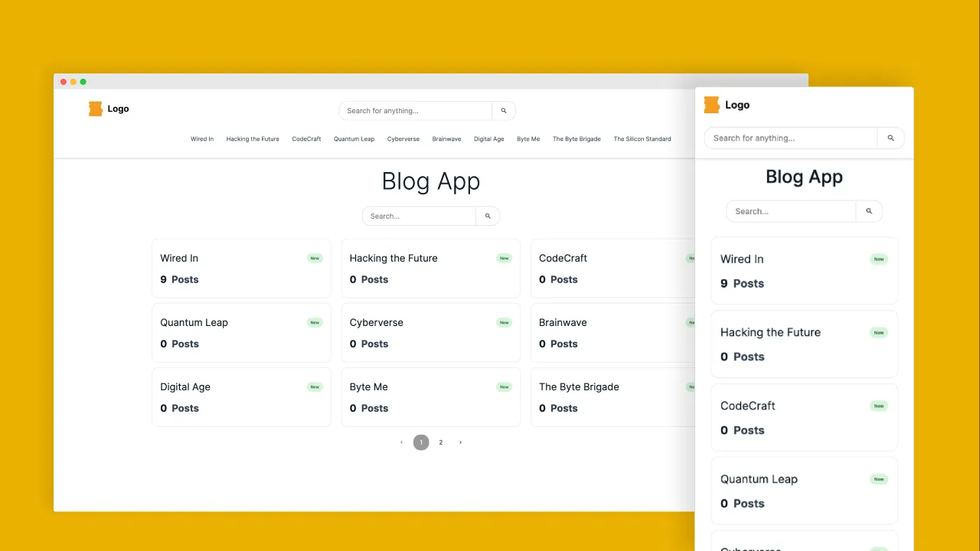Click '9 Posts' on mobile Wired In card

click(742, 284)
